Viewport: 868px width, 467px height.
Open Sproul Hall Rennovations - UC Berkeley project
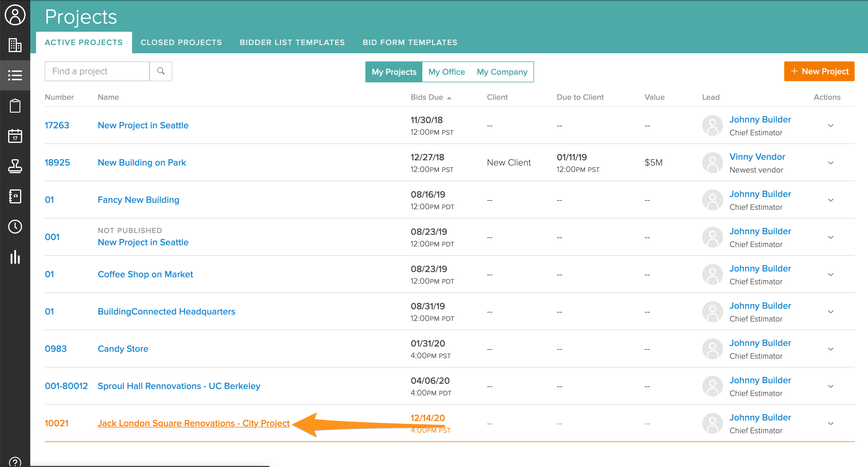click(x=179, y=386)
